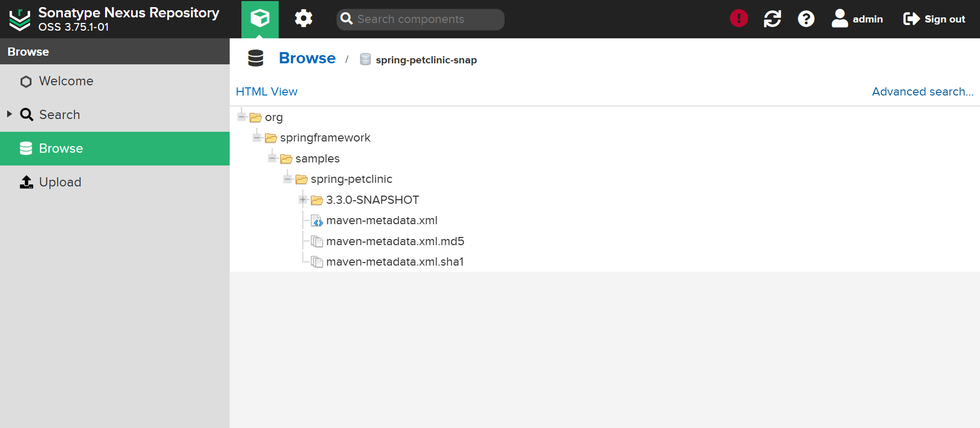
Task: Click the org folder icon
Action: (x=256, y=117)
